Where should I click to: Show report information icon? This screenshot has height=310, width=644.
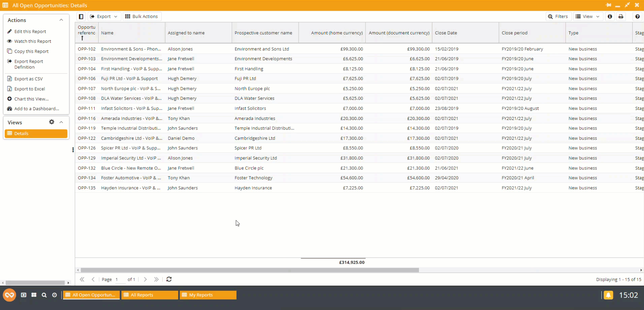click(610, 17)
